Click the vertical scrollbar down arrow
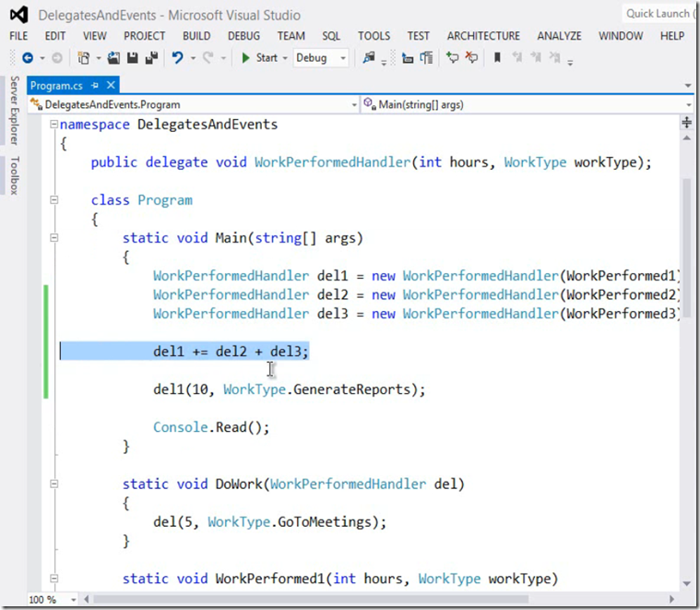 (x=686, y=582)
